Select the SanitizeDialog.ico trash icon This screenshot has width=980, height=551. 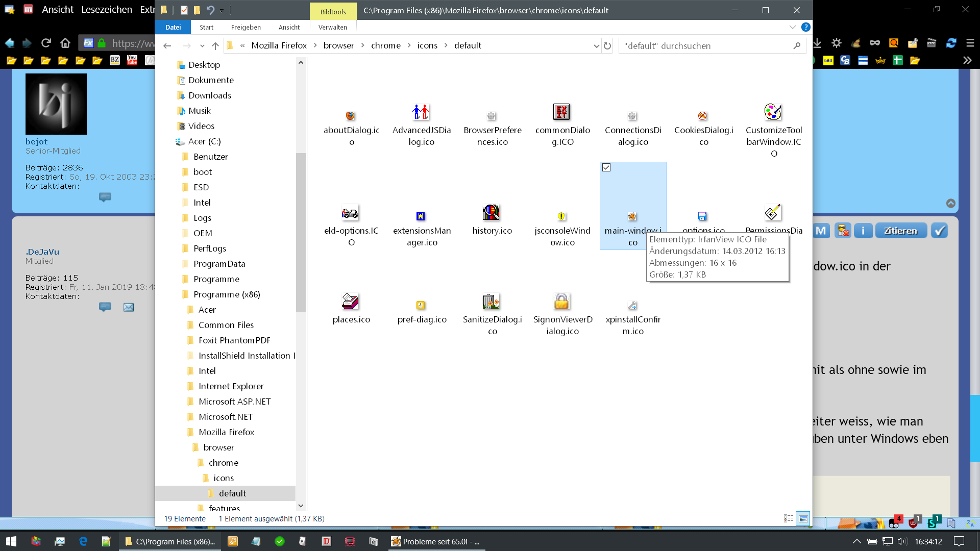491,302
